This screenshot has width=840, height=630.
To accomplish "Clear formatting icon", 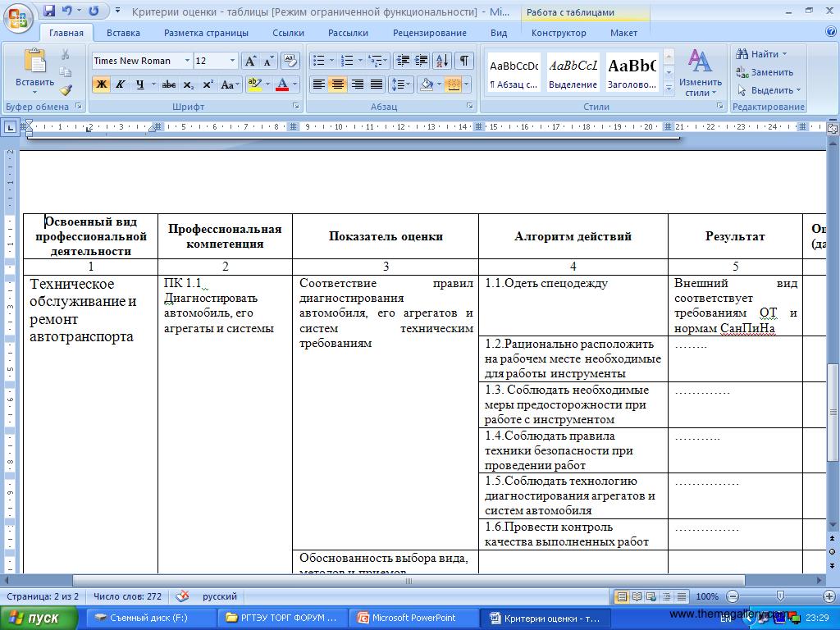I will coord(290,61).
